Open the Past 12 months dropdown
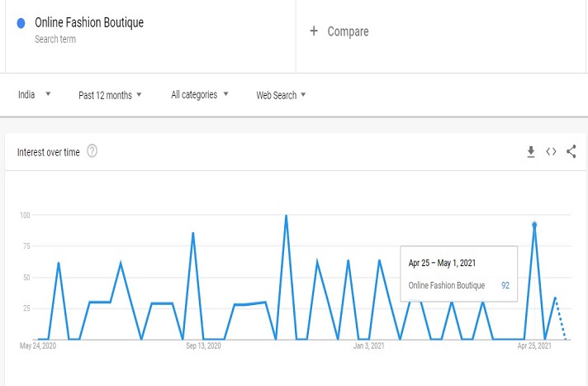The image size is (588, 386). pos(110,95)
